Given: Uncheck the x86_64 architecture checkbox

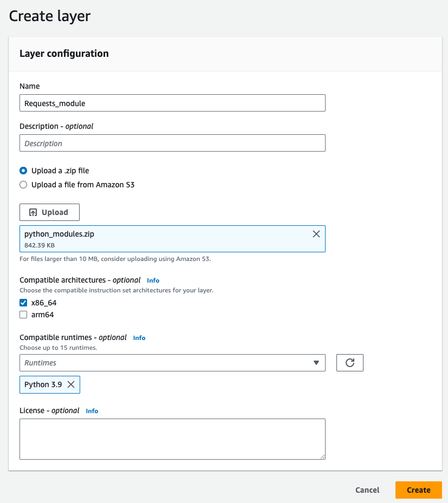Looking at the screenshot, I should [23, 302].
